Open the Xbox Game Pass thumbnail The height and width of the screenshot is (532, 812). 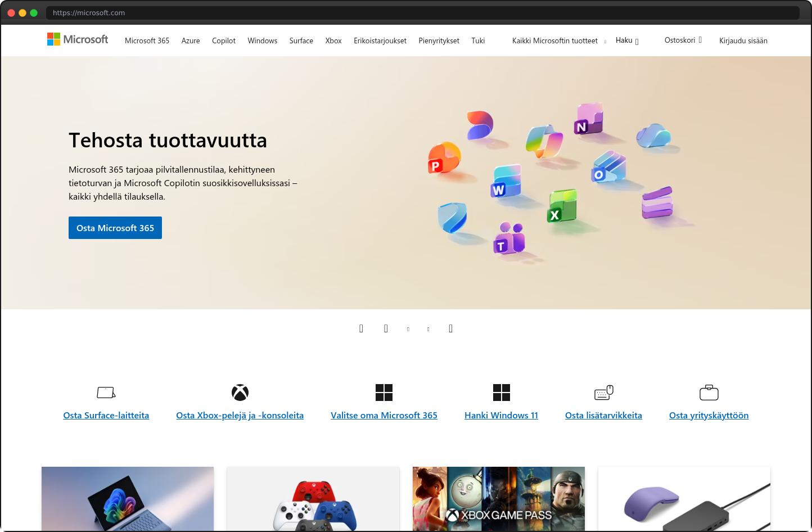pyautogui.click(x=498, y=499)
